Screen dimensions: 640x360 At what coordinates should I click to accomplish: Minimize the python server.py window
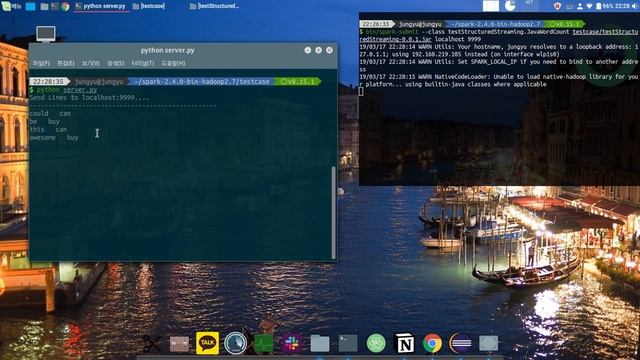(308, 50)
